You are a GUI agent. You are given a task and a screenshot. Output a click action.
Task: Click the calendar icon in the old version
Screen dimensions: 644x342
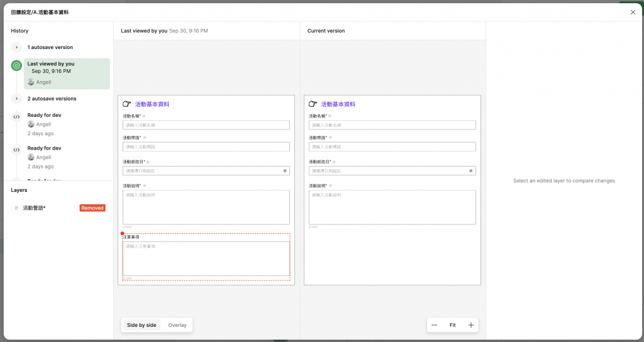tap(285, 171)
